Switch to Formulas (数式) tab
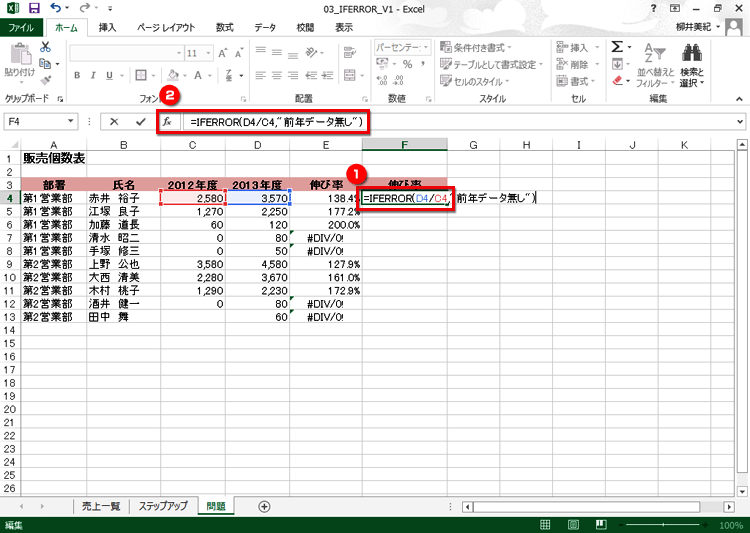This screenshot has width=750, height=533. 224,27
